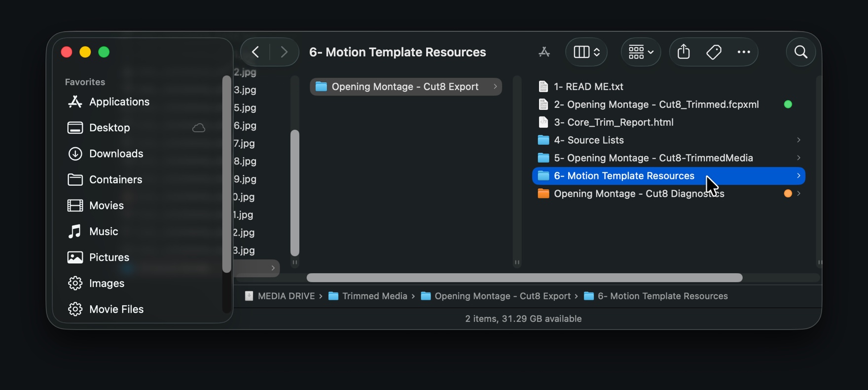
Task: Expand chevron of 6- Motion Template Resources
Action: pyautogui.click(x=798, y=176)
